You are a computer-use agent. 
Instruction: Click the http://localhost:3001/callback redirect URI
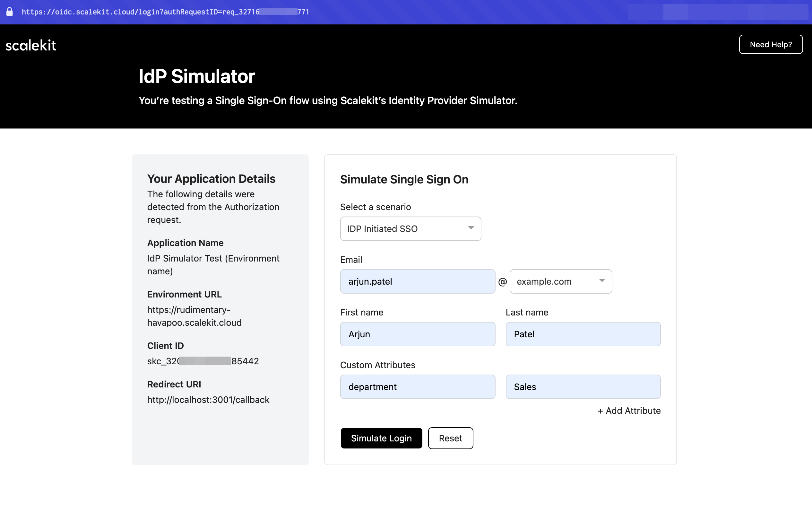(208, 400)
